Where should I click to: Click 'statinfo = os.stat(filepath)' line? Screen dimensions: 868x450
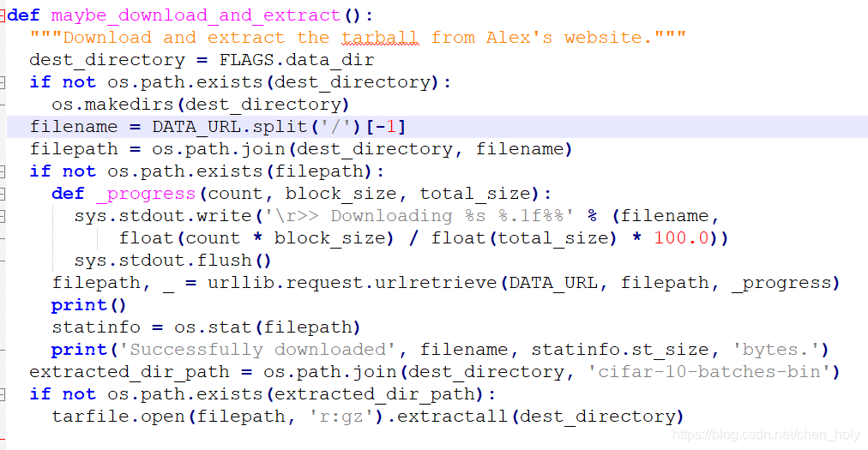coord(206,327)
